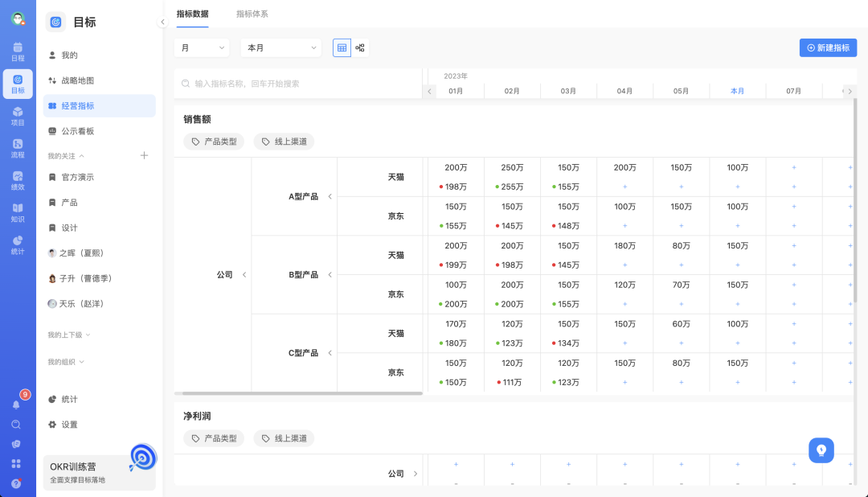Click the indicator name search field
This screenshot has width=868, height=497.
[x=298, y=84]
